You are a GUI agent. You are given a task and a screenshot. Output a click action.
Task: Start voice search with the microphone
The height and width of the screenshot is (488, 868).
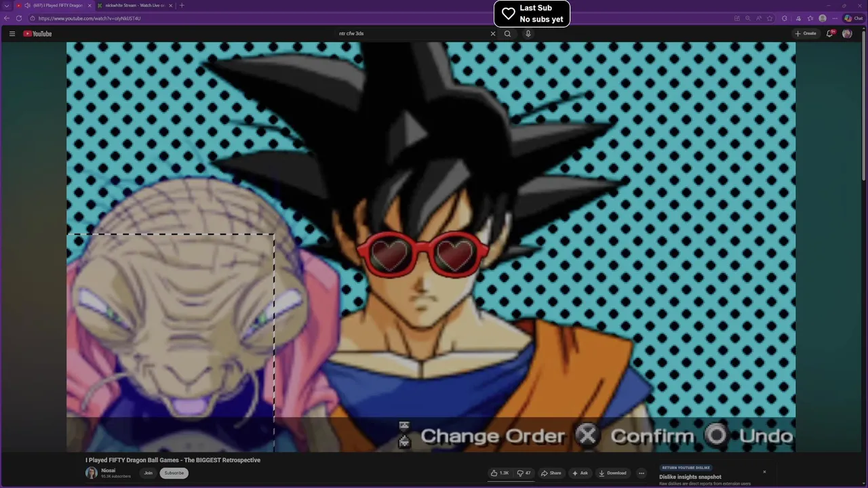(x=528, y=33)
